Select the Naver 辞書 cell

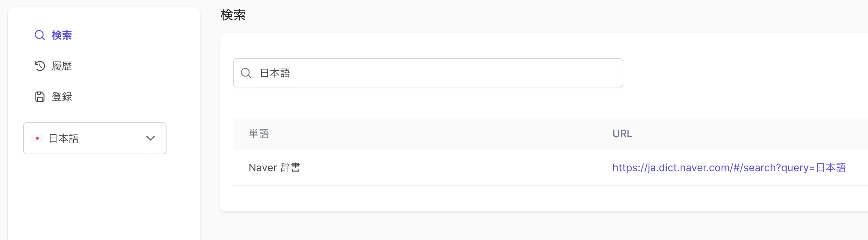click(274, 168)
